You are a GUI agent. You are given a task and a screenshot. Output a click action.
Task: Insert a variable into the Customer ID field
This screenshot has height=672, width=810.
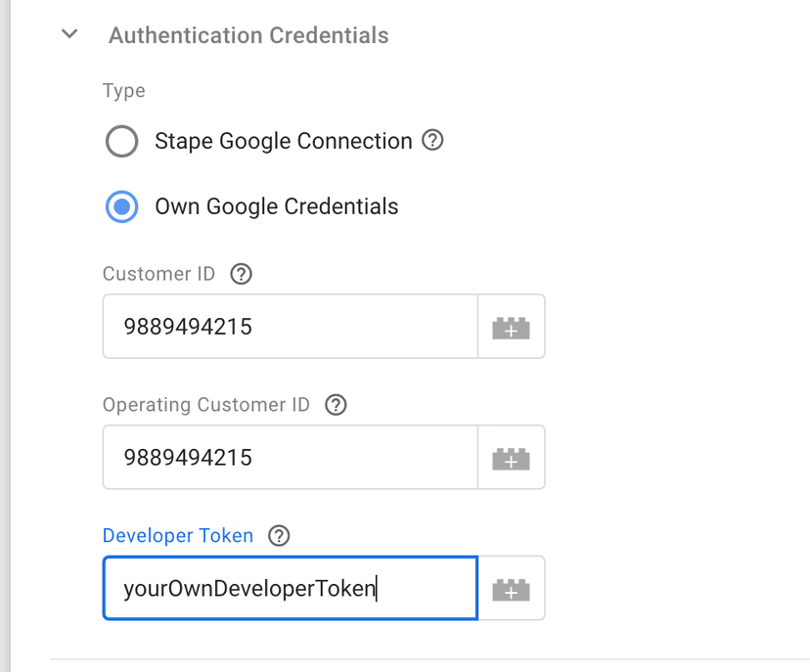pyautogui.click(x=511, y=326)
